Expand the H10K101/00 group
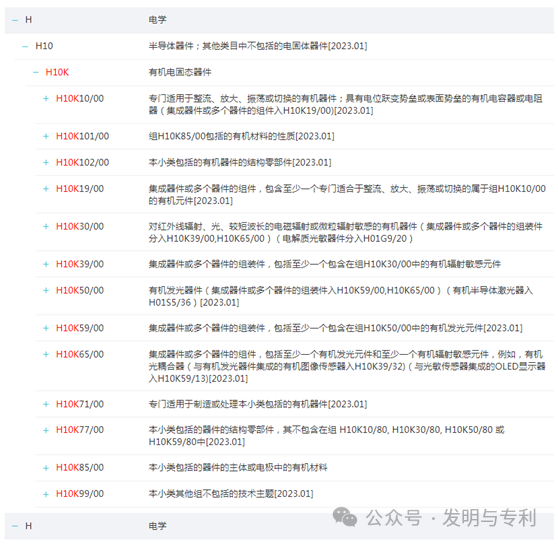The image size is (558, 546). click(x=46, y=136)
